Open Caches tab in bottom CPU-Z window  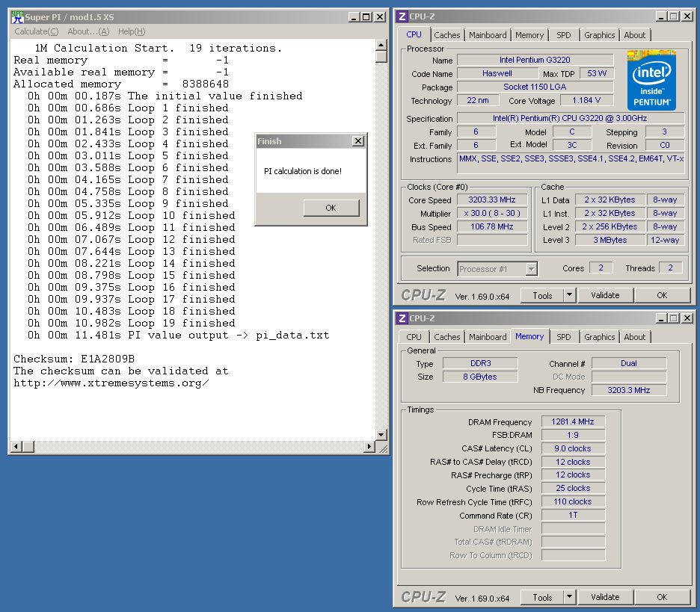click(x=447, y=337)
